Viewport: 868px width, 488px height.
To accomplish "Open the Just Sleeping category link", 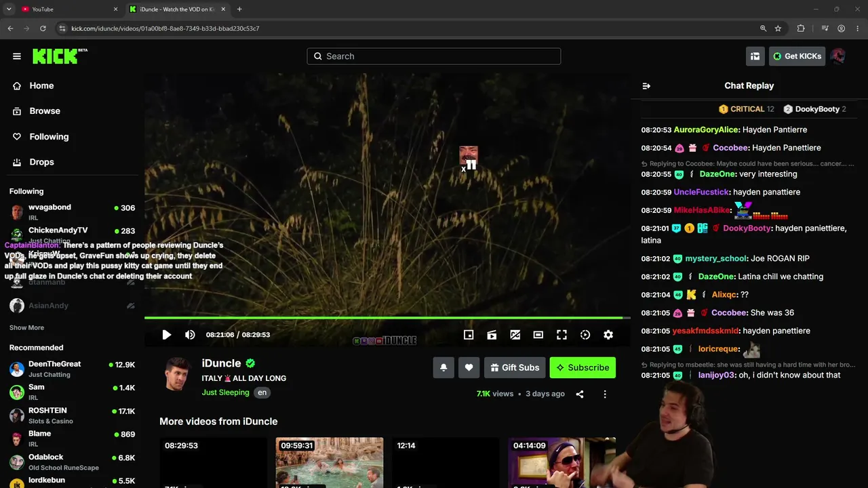I will pyautogui.click(x=225, y=392).
